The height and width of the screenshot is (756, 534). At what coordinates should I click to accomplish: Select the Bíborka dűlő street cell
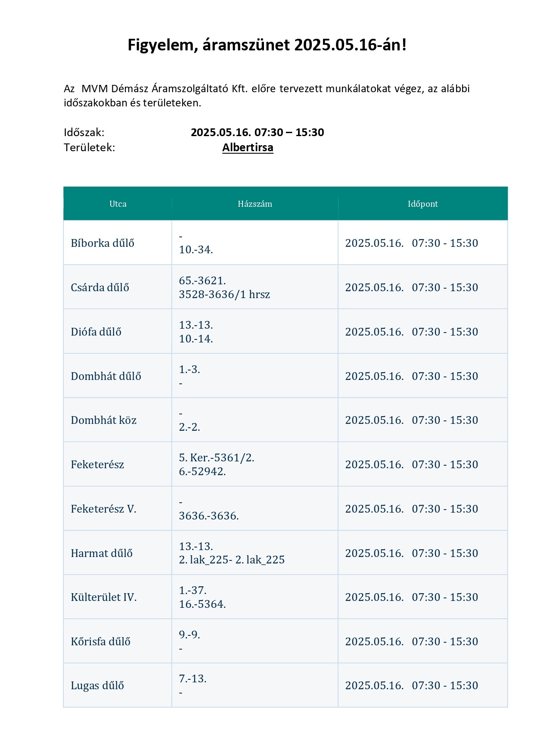click(x=118, y=243)
